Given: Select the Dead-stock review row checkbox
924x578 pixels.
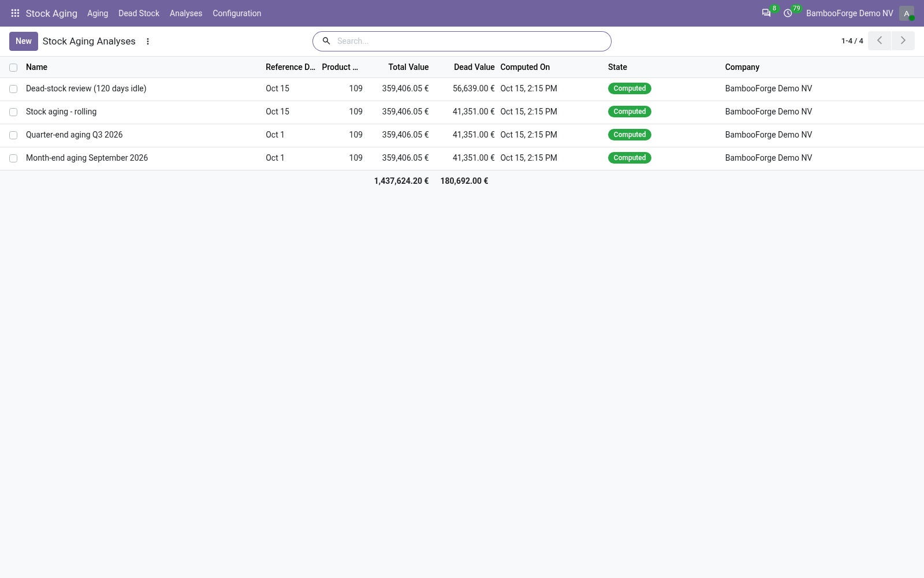Looking at the screenshot, I should 13,89.
